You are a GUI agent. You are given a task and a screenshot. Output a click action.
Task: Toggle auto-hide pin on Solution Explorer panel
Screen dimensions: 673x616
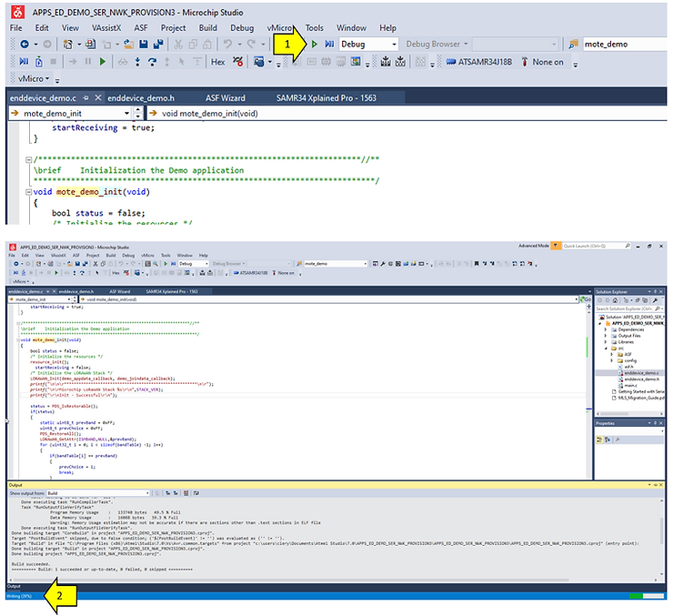point(656,291)
